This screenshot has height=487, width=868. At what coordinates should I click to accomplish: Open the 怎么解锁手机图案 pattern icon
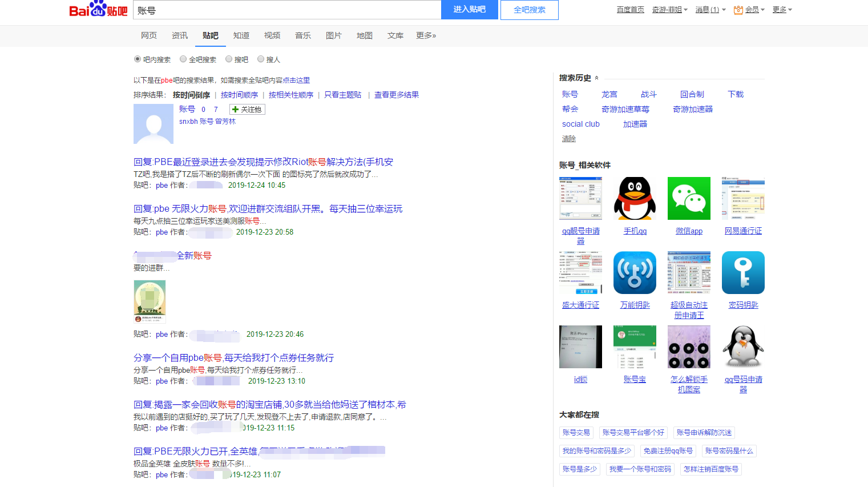coord(689,347)
